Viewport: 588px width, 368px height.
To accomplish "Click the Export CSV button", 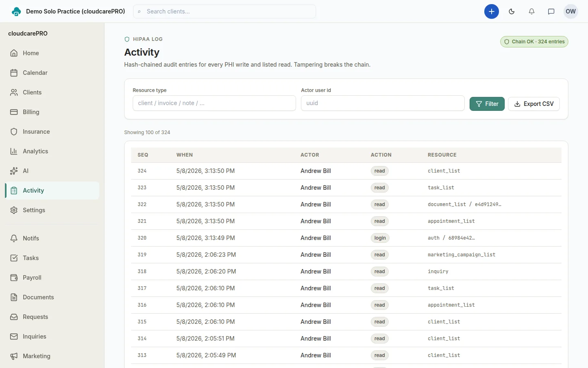I will 534,104.
